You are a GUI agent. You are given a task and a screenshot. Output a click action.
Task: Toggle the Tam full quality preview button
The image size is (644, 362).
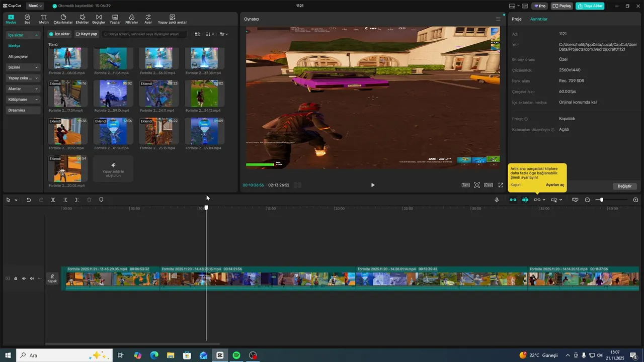coord(466,185)
